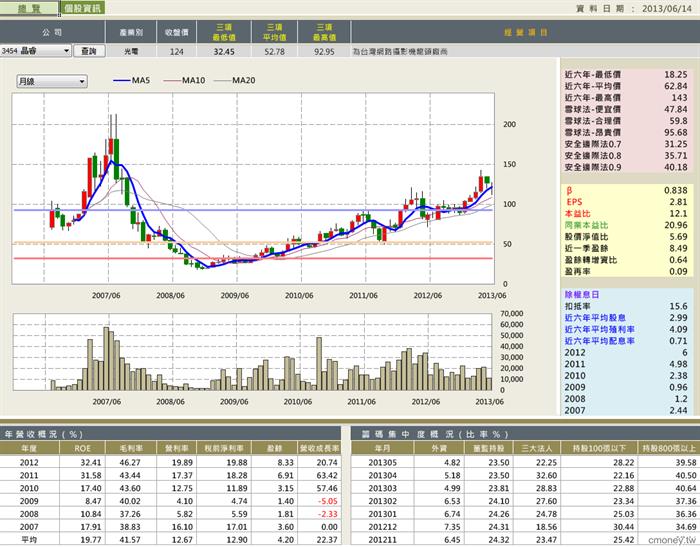Viewport: 700px width, 547px height.
Task: Click the 近六年平均配息率 link
Action: pos(600,341)
